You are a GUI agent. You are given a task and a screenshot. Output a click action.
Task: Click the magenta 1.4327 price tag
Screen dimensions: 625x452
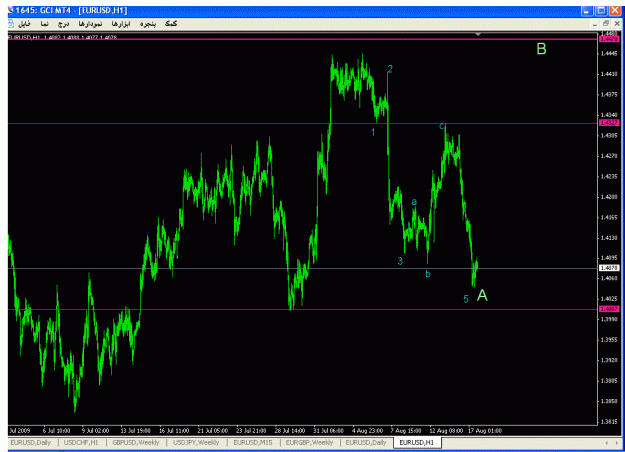point(609,123)
